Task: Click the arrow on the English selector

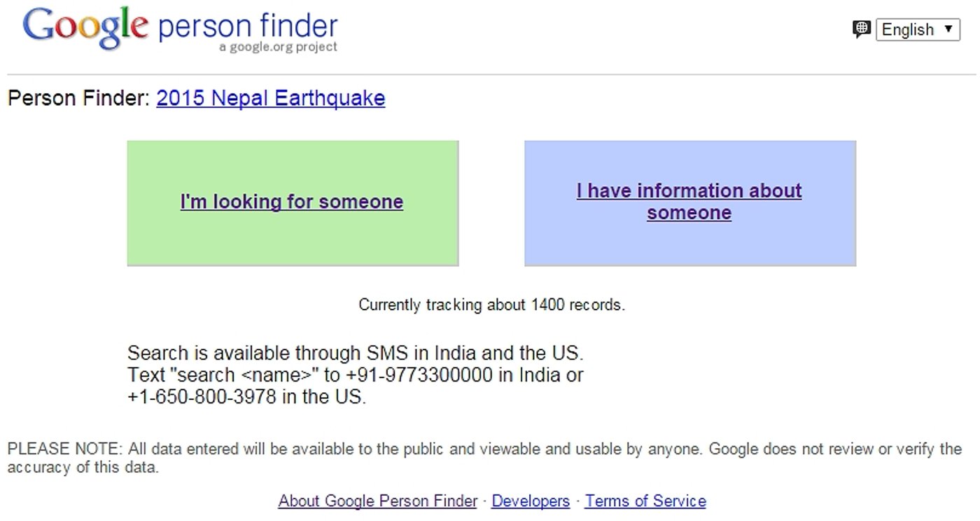Action: coord(948,29)
